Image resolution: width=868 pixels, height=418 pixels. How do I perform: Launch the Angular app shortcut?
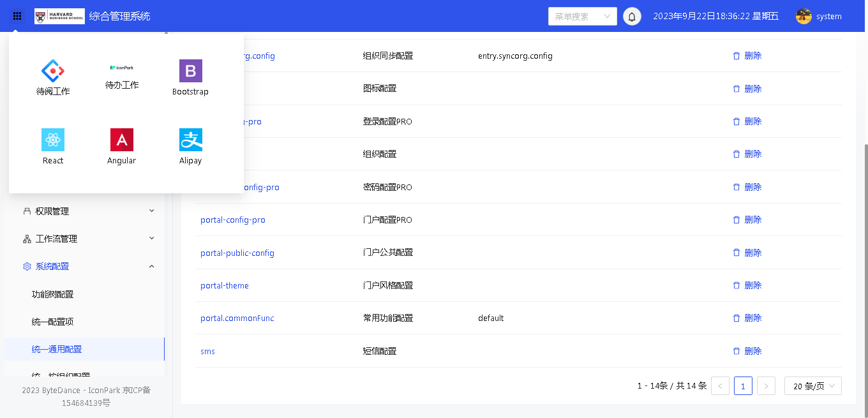click(x=121, y=140)
